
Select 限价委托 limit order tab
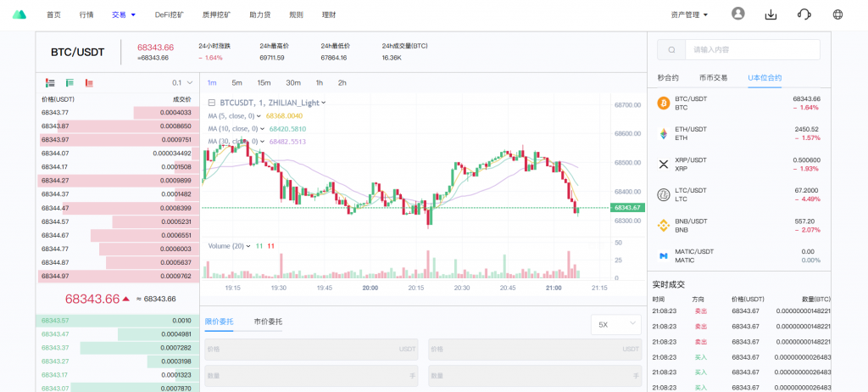[220, 322]
